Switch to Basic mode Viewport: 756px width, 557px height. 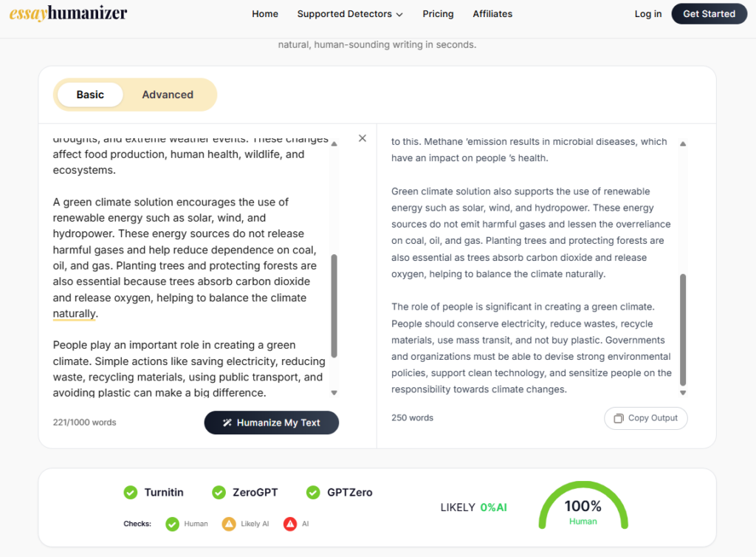point(90,95)
